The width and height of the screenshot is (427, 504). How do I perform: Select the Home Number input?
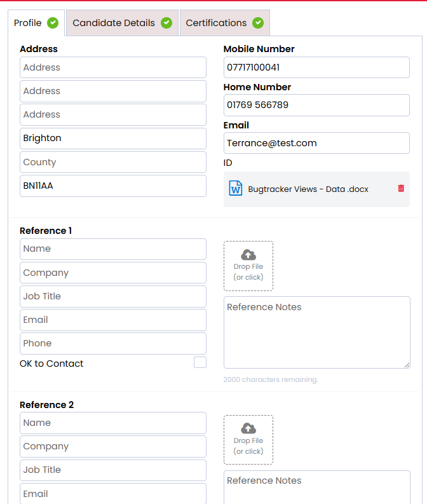[x=316, y=105]
